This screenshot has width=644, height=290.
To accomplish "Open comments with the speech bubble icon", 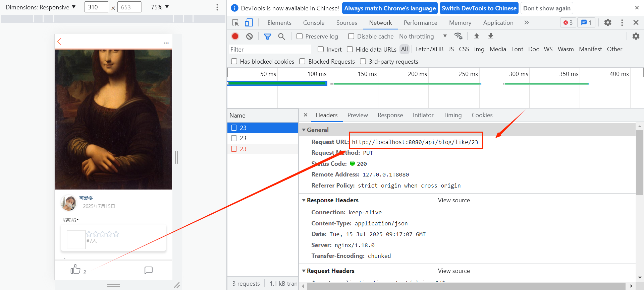I will [149, 270].
